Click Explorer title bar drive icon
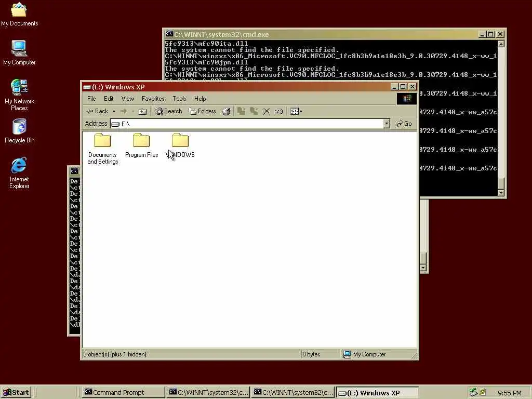Viewport: 532px width, 399px height. pyautogui.click(x=87, y=87)
